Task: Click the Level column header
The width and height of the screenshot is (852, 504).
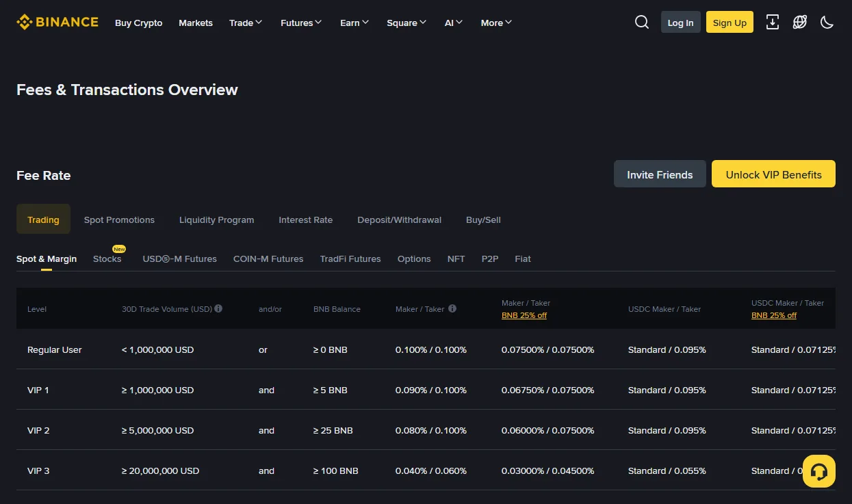Action: [37, 309]
